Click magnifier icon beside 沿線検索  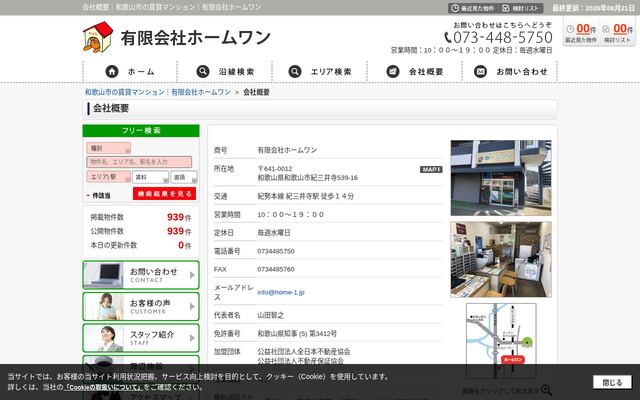(x=203, y=71)
